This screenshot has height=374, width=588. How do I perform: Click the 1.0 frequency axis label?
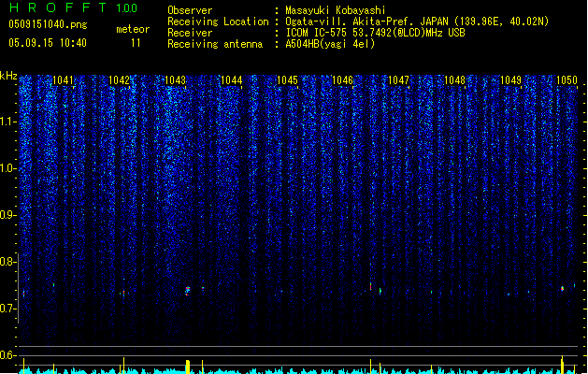pos(7,168)
